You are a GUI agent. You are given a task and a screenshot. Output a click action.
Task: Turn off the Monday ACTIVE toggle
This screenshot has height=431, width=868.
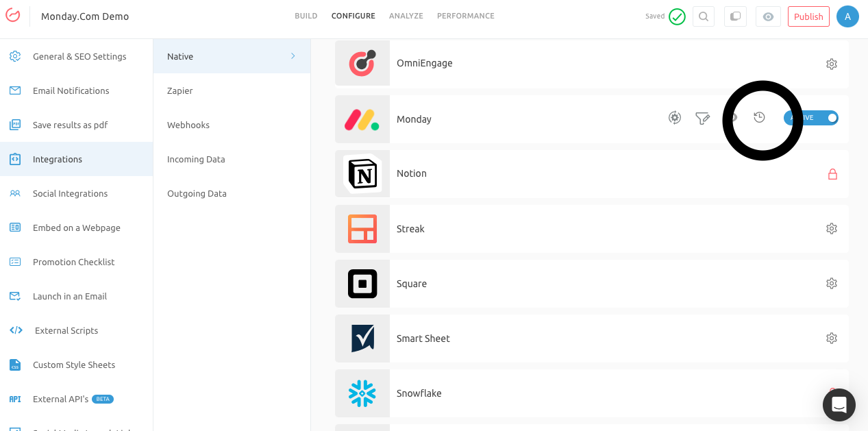811,118
